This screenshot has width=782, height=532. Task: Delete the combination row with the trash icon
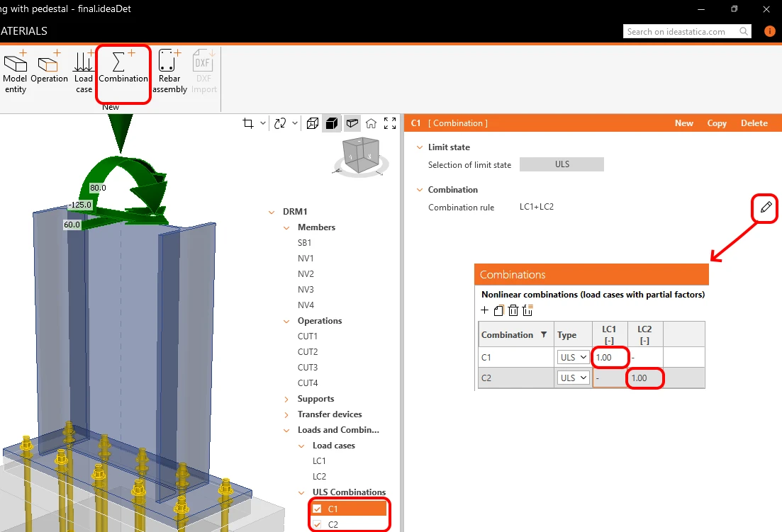(x=513, y=310)
